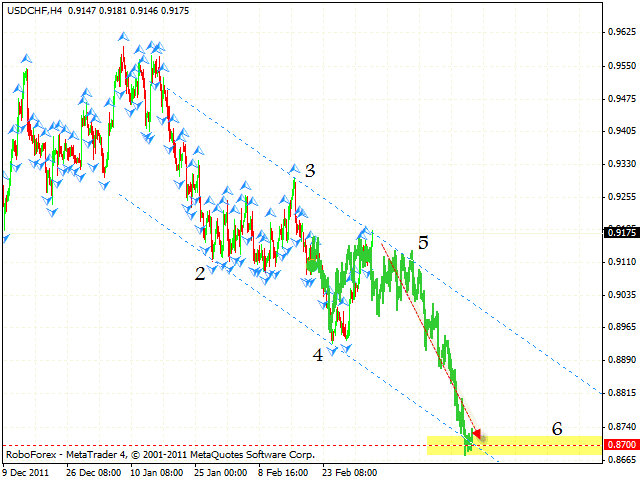The image size is (640, 480).
Task: Click the 0.9035 price axis label
Action: tap(620, 295)
